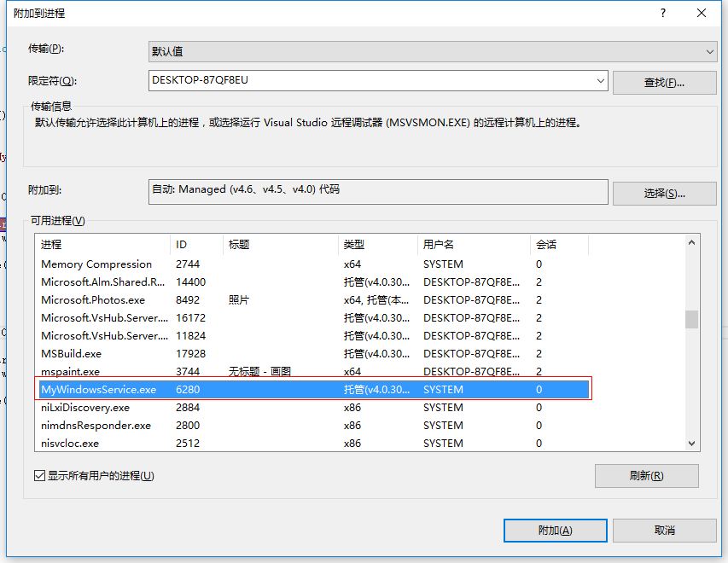728x563 pixels.
Task: Click the Select code type button
Action: 664,193
